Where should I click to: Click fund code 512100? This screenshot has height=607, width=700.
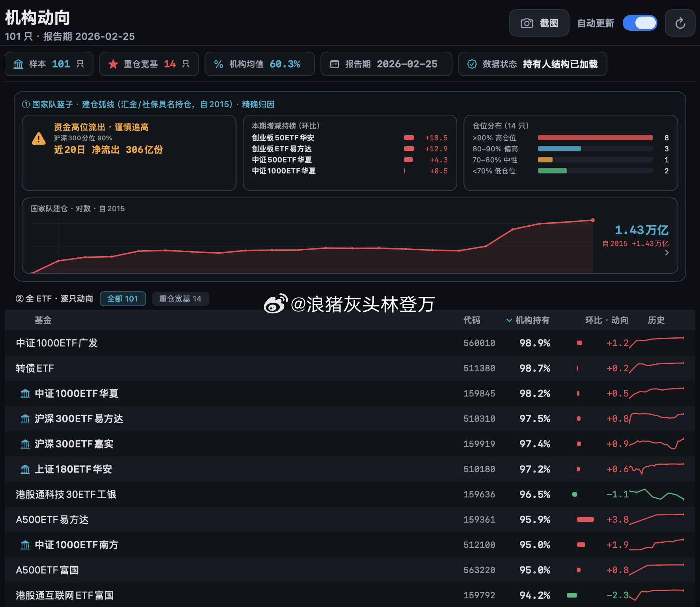coord(479,545)
